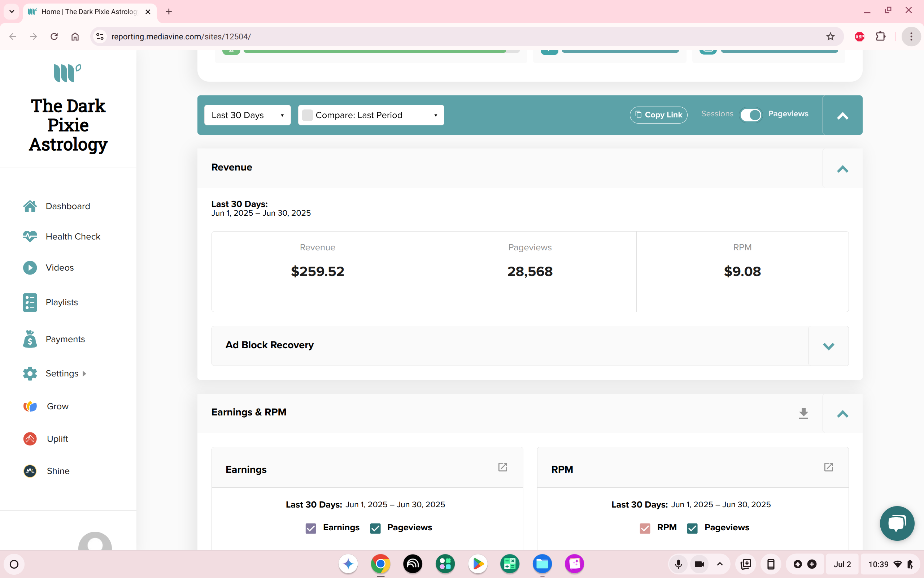
Task: Open Chrome three-dot menu
Action: [911, 37]
